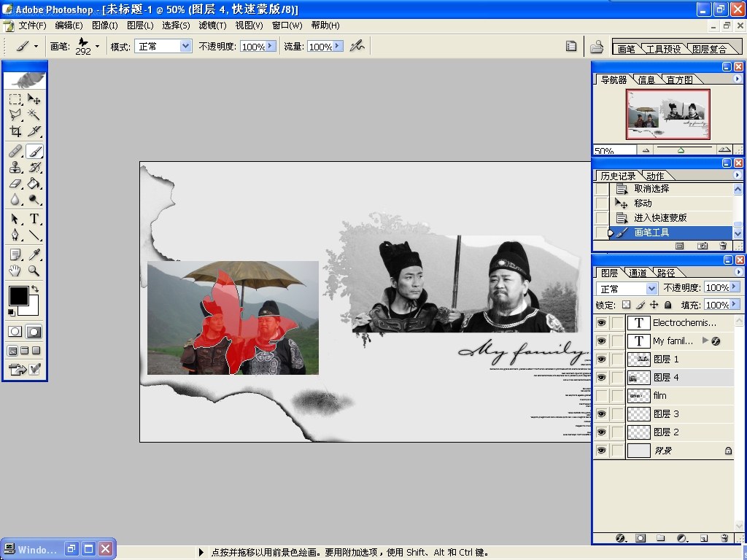Select the 进入快速蒙版 history state
The image size is (747, 560).
(671, 217)
